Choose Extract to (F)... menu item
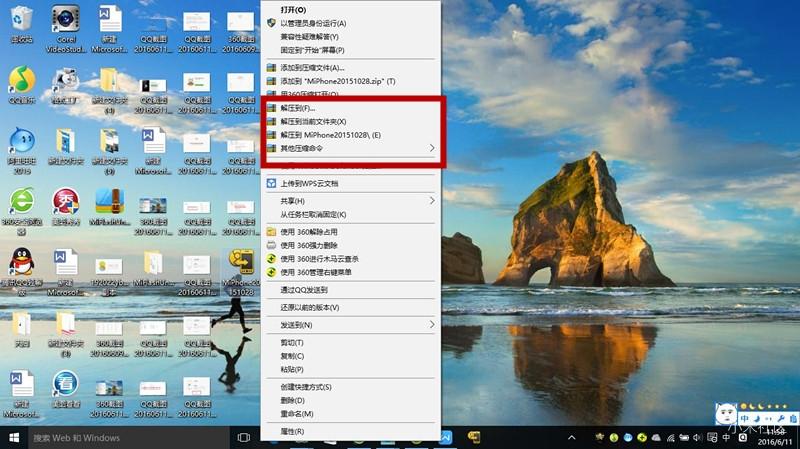This screenshot has height=449, width=800. pyautogui.click(x=350, y=108)
